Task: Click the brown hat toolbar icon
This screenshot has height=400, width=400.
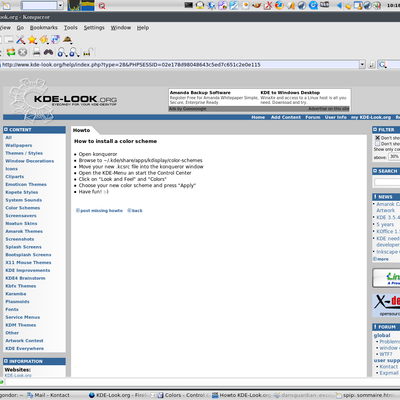Action: pos(67,40)
